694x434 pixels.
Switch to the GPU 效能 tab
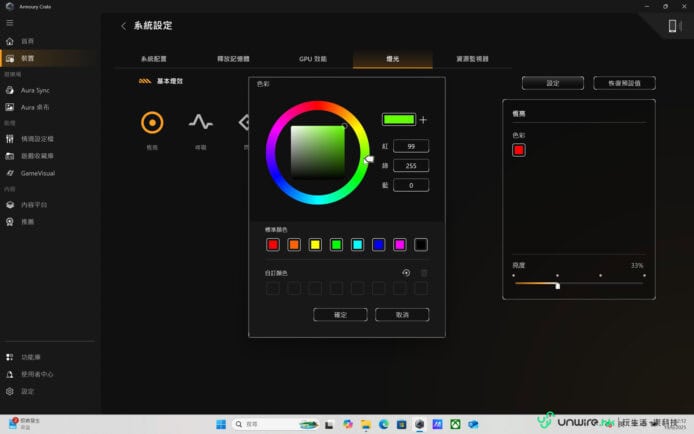coord(312,59)
